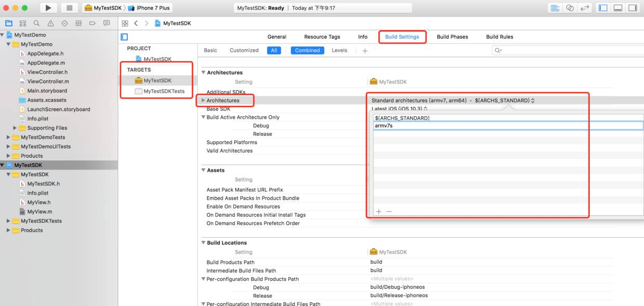The width and height of the screenshot is (644, 306).
Task: Select the Combined view
Action: click(307, 50)
